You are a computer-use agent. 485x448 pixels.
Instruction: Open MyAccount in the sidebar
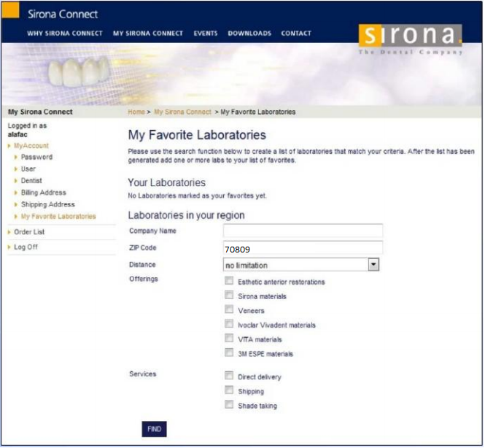(31, 146)
